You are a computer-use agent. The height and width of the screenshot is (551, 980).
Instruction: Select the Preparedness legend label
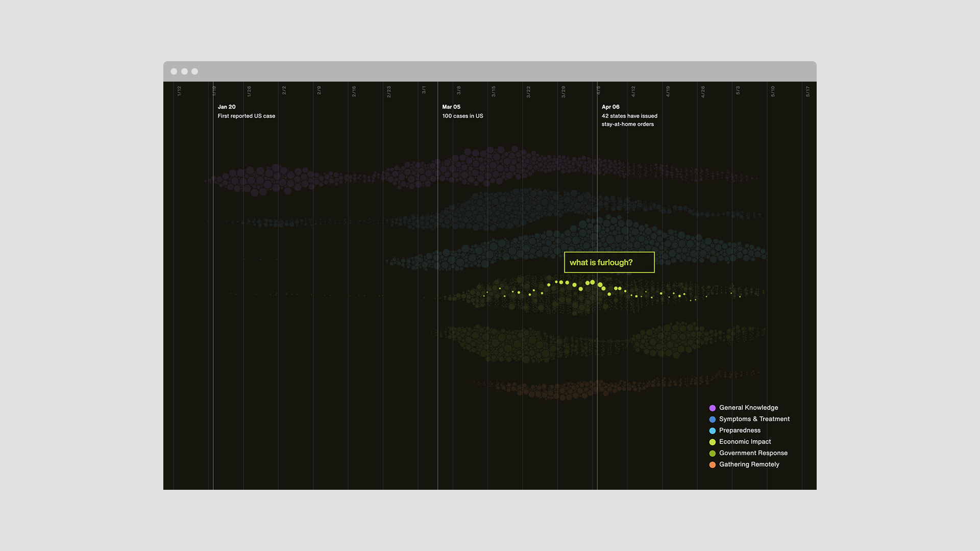(x=740, y=430)
